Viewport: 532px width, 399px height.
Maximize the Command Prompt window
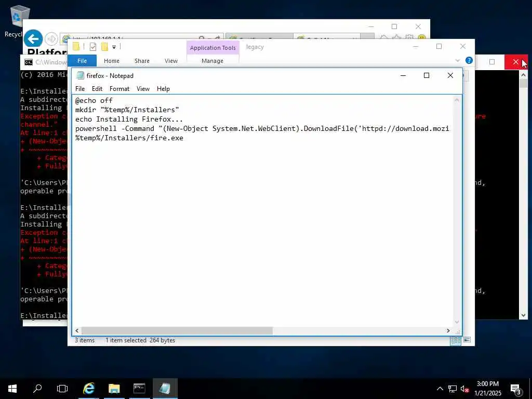point(492,62)
